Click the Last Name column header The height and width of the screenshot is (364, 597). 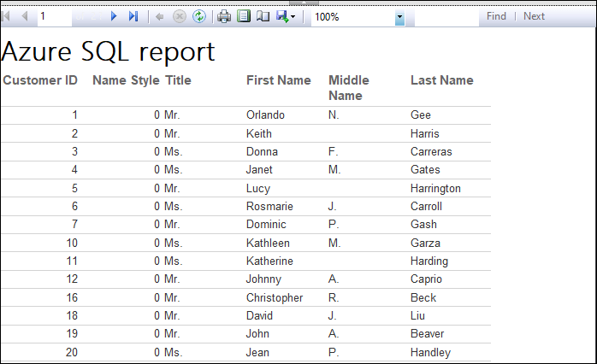coord(442,80)
